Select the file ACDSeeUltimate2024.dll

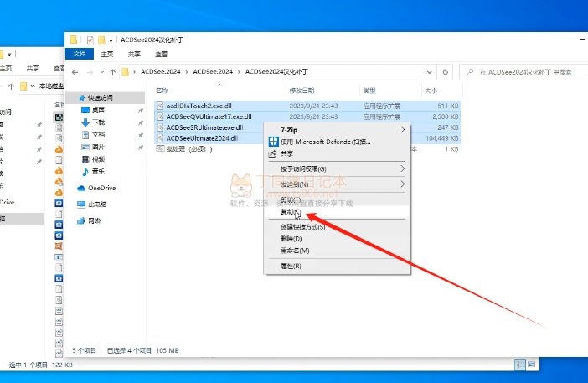[202, 138]
